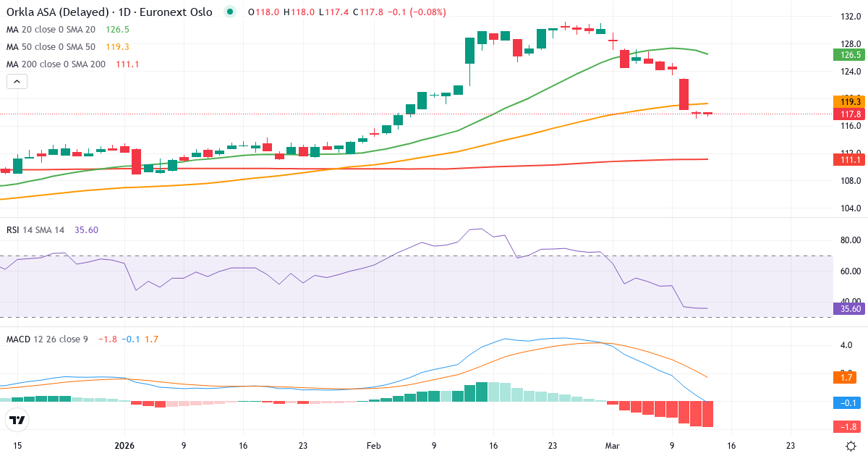
Task: Click the green market status dot
Action: (230, 12)
